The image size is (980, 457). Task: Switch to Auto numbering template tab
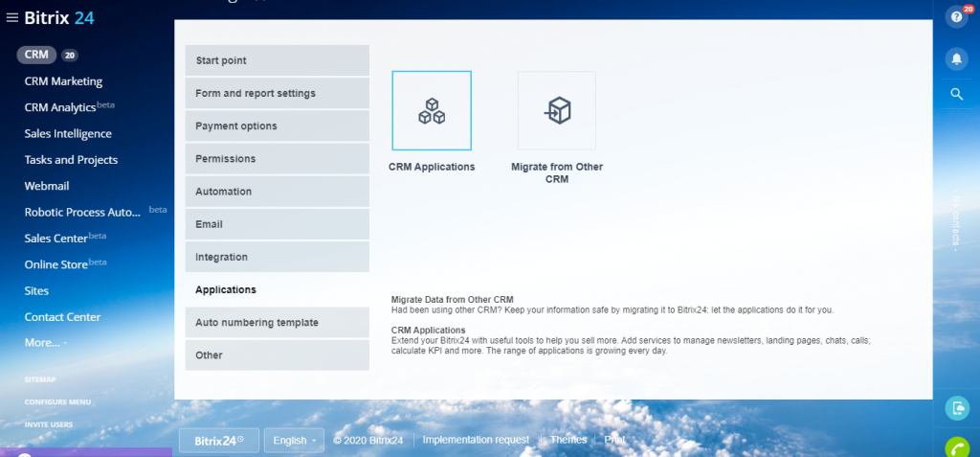coord(277,323)
